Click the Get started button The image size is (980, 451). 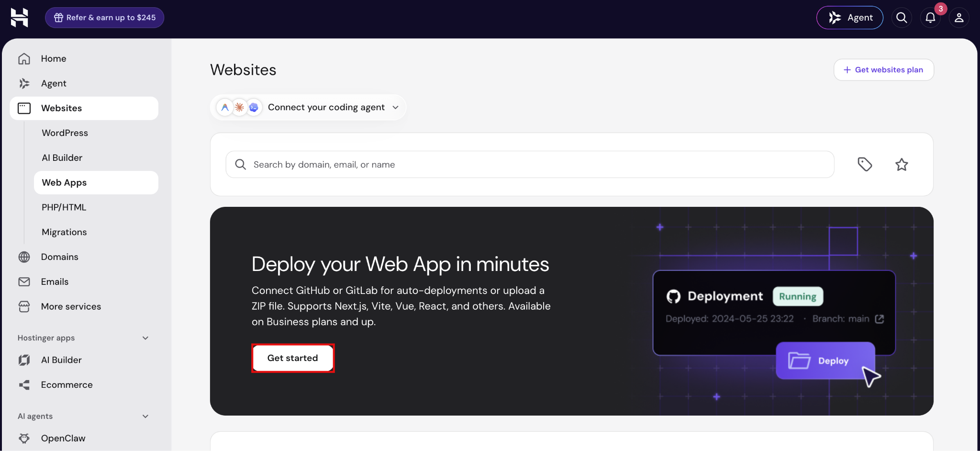click(293, 358)
